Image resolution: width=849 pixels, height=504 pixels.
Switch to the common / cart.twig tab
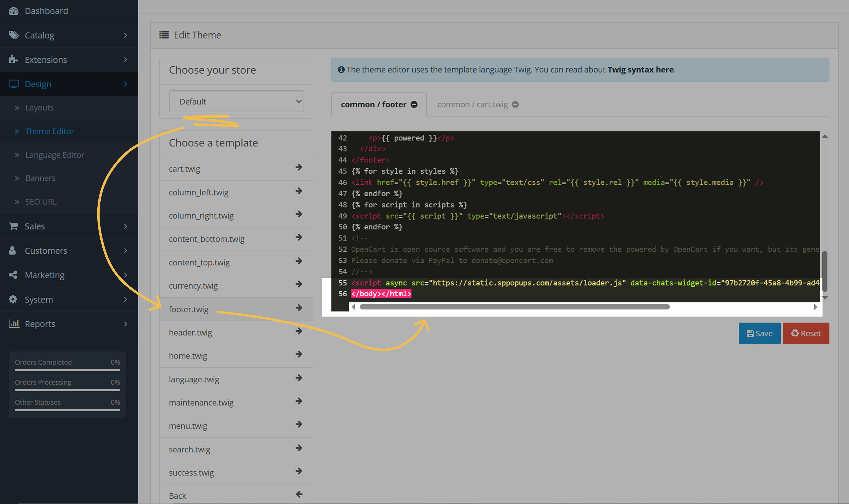click(472, 105)
